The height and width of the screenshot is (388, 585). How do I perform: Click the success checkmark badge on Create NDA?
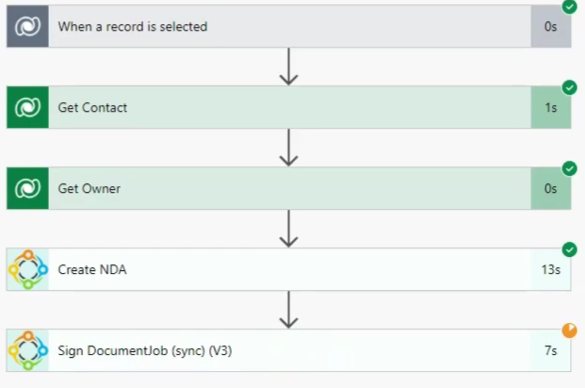pyautogui.click(x=569, y=250)
